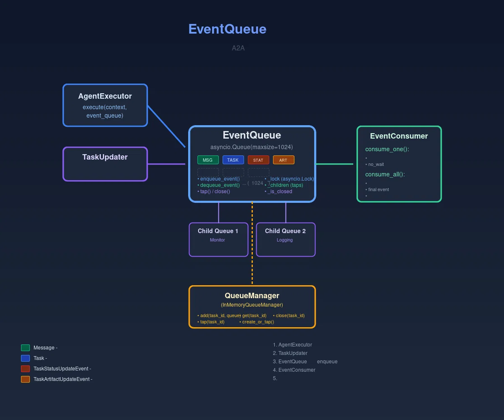Click the A2A subtitle under the title
This screenshot has width=504, height=420.
(x=238, y=48)
